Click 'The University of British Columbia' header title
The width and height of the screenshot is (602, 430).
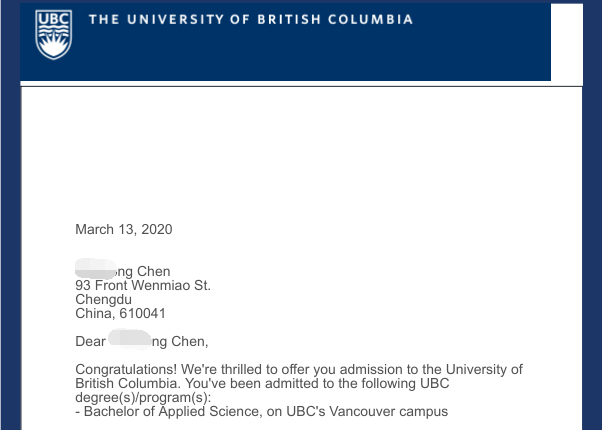click(250, 20)
